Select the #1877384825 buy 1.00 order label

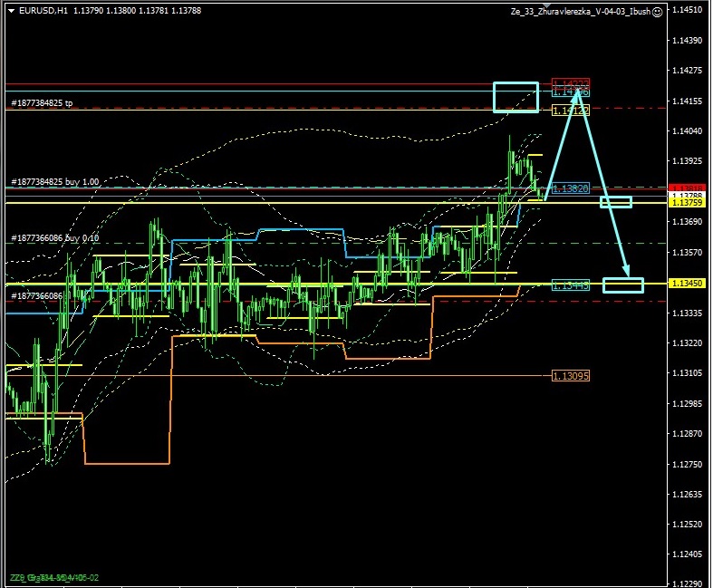pos(54,182)
